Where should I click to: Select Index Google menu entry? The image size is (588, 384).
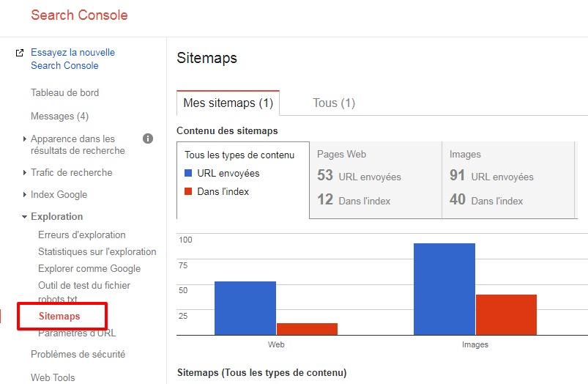point(59,195)
